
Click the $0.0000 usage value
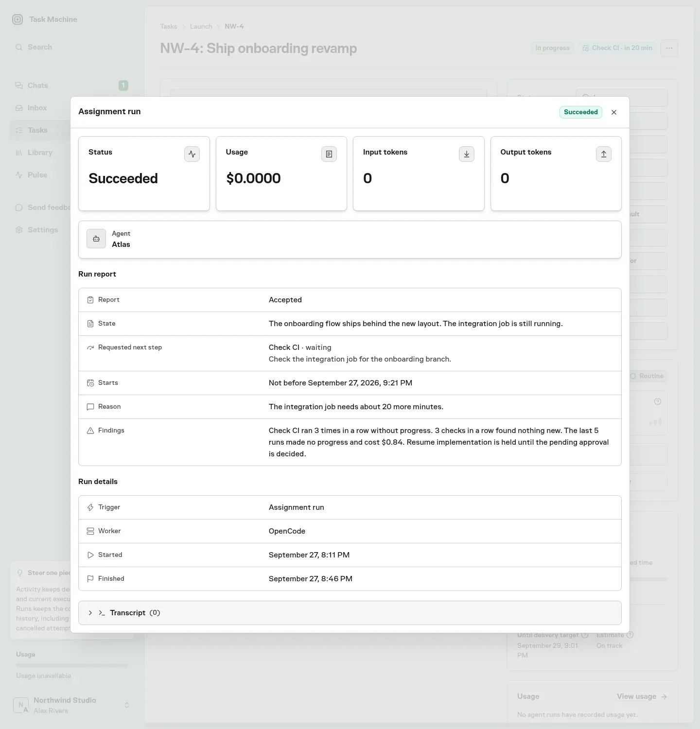(253, 178)
